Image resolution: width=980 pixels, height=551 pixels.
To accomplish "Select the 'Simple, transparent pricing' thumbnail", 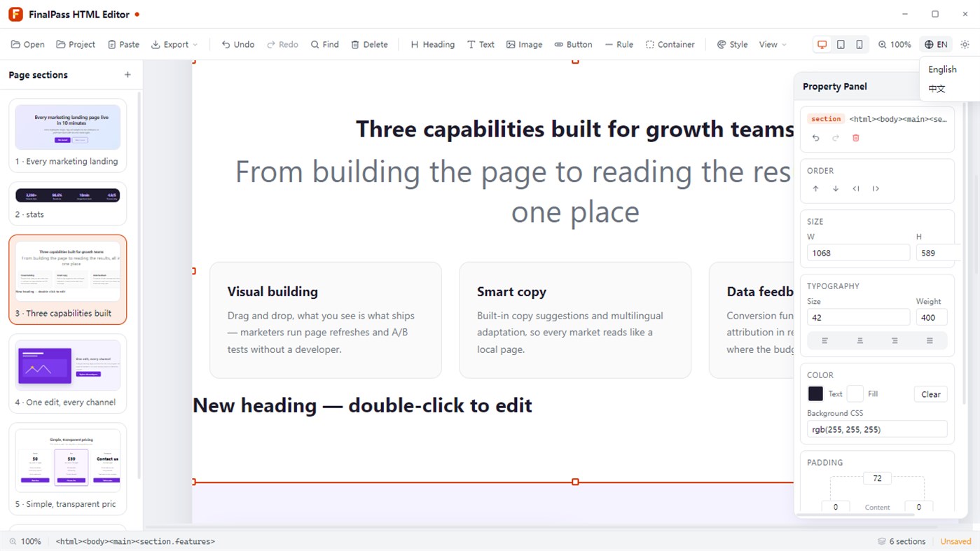I will tap(68, 468).
